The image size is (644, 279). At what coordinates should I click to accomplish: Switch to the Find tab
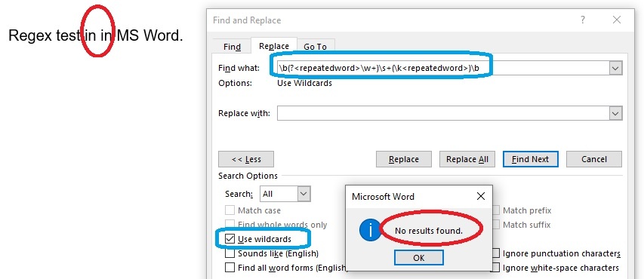[x=232, y=47]
